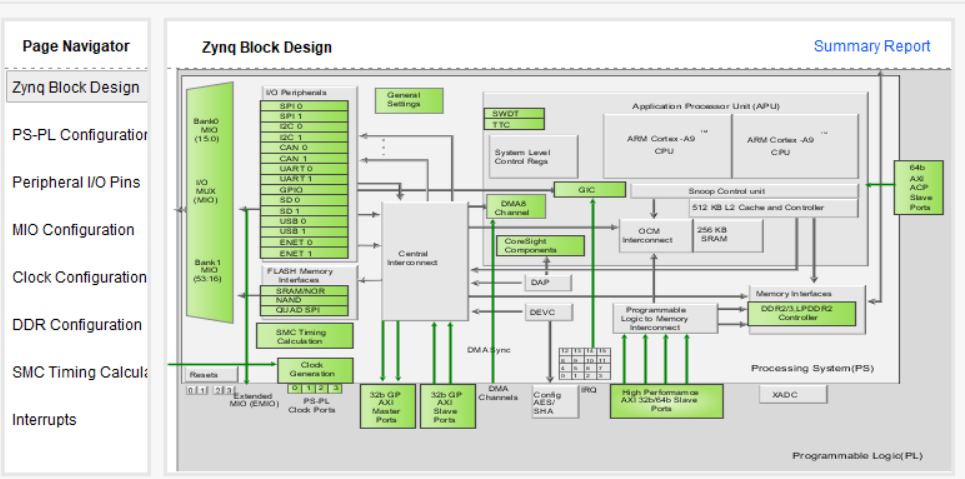Screen dimensions: 965x479
Task: Click the ENET 0 peripheral block
Action: (x=305, y=242)
